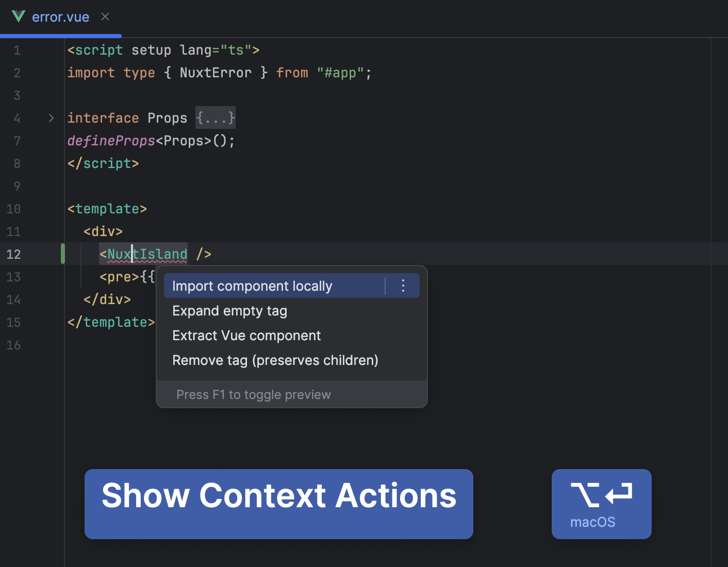
Task: Click the NuxtIsland tag in the template
Action: point(144,254)
